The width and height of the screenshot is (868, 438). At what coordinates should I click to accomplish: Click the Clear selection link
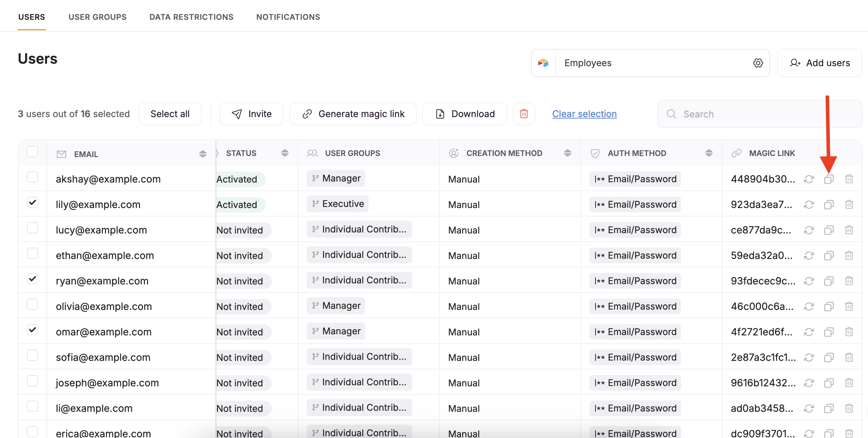coord(584,114)
